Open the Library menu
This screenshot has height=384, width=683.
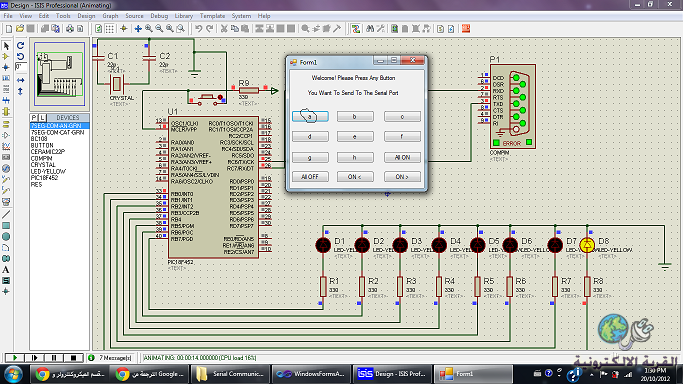coord(184,16)
